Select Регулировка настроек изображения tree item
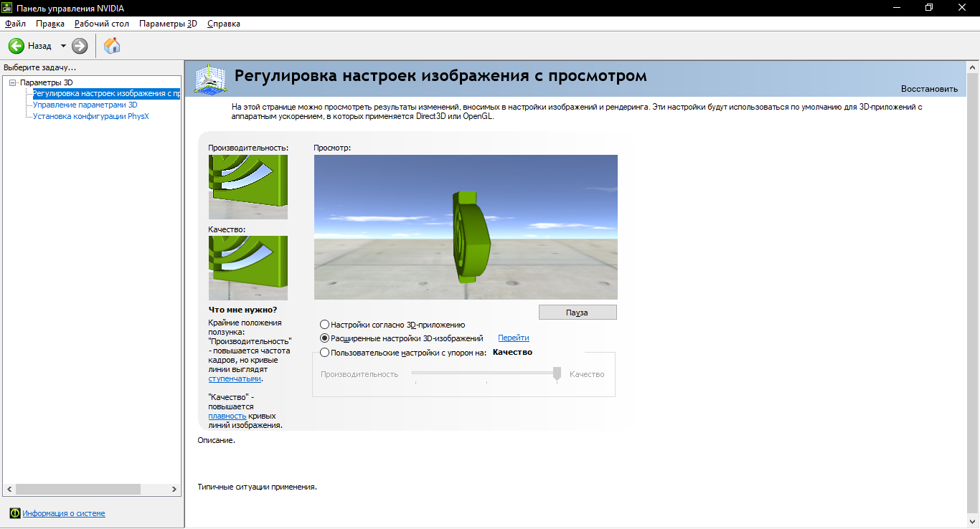 [x=106, y=93]
